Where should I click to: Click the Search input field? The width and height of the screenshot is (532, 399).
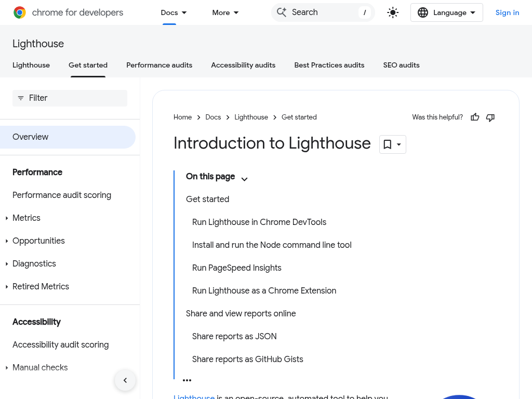(323, 12)
